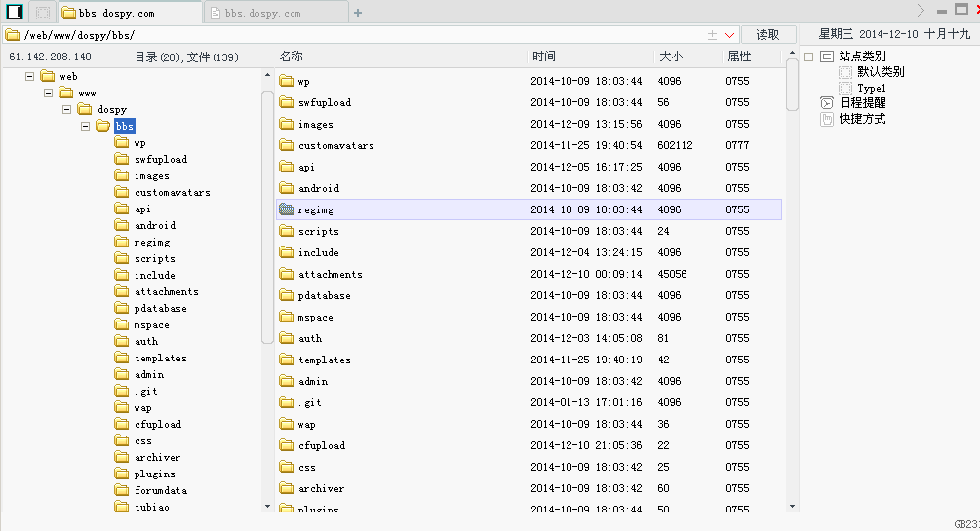Screen dimensions: 980x531
Task: Open a new tab with the plus button
Action: tap(358, 13)
